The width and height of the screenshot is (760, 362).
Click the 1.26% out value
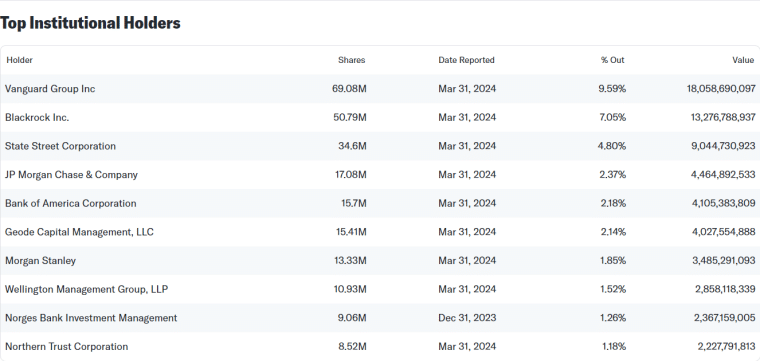pos(613,318)
